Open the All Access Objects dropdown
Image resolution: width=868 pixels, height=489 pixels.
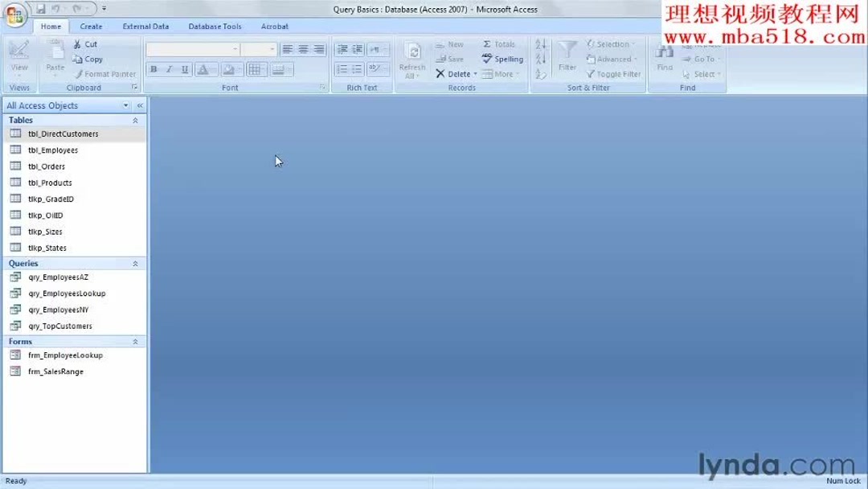click(126, 105)
